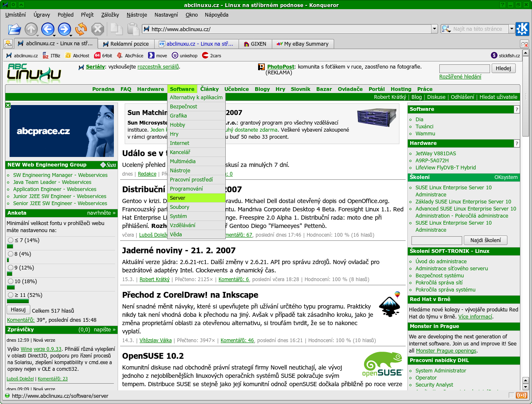The image size is (532, 404).
Task: Click the URL address bar
Action: [x=287, y=29]
